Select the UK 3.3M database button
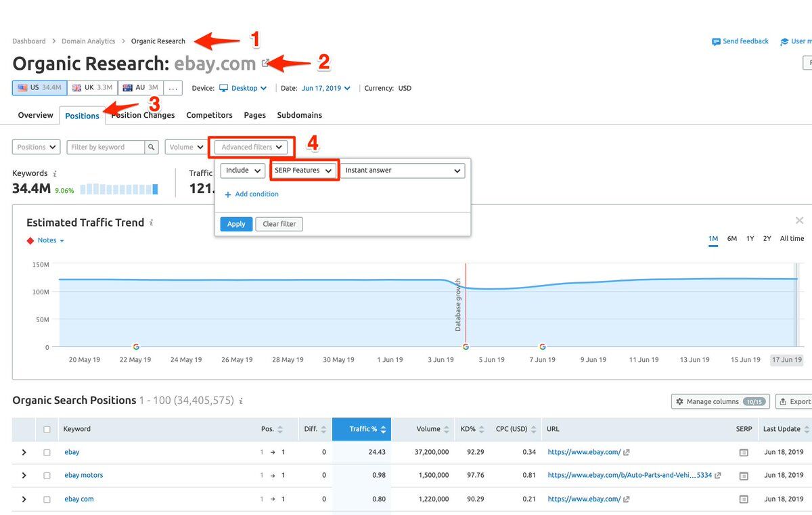812x515 pixels. tap(92, 88)
